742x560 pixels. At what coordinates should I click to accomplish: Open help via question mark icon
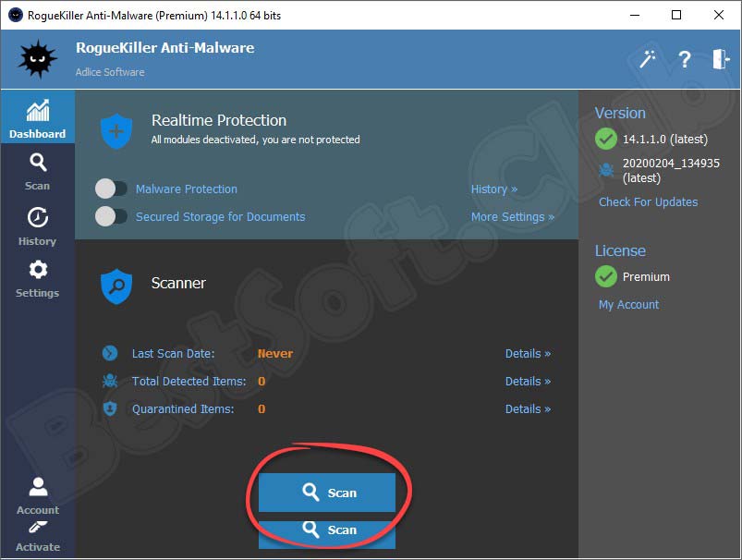685,60
